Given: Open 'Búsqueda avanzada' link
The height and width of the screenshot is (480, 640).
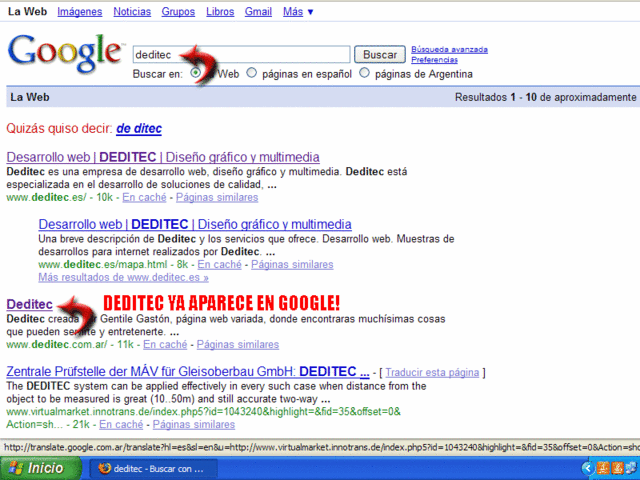Looking at the screenshot, I should [x=449, y=49].
